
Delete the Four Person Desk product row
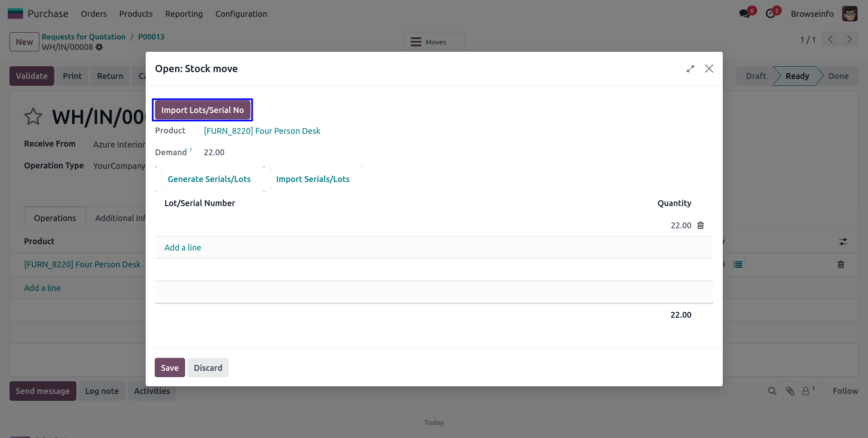[841, 265]
